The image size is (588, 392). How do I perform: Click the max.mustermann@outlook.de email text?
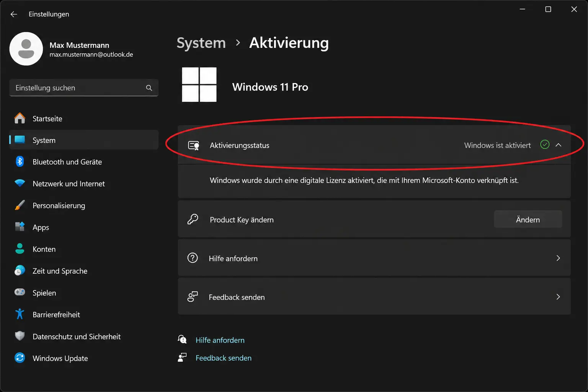[91, 55]
